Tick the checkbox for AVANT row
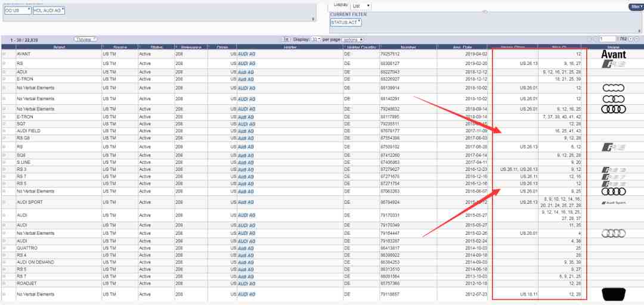This screenshot has height=305, width=644. tap(5, 54)
